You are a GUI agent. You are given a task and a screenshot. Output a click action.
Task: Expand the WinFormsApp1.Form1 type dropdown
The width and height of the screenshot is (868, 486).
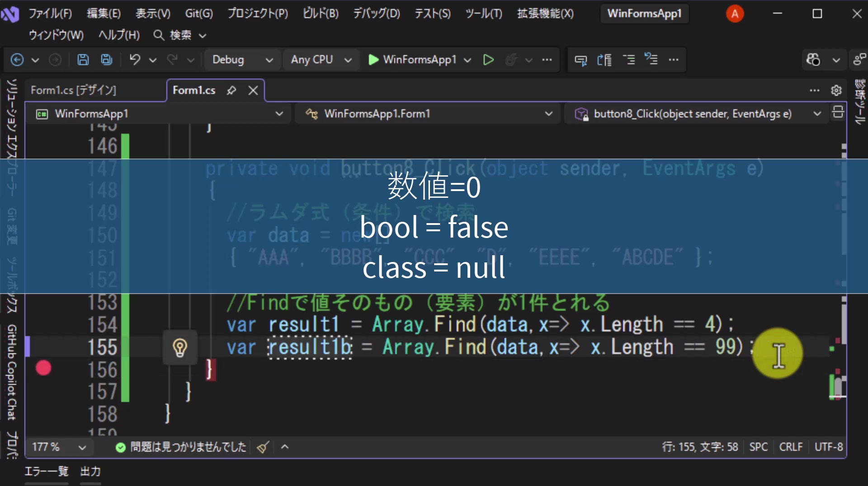click(549, 114)
